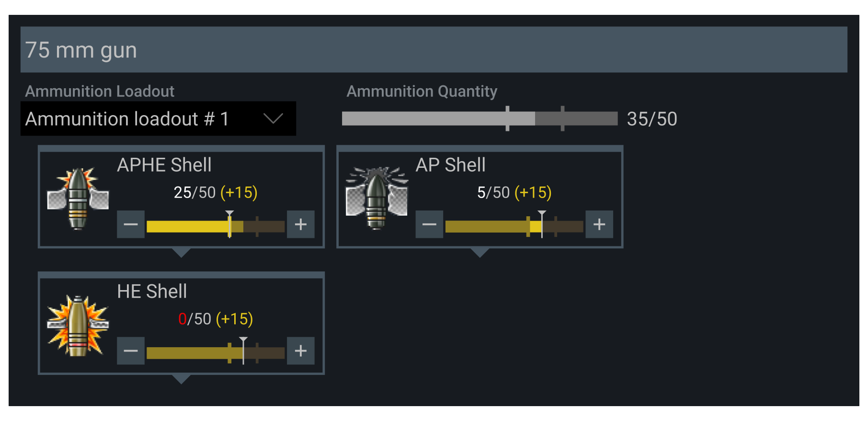Select the 75 mm gun header
The height and width of the screenshot is (421, 868).
[434, 49]
